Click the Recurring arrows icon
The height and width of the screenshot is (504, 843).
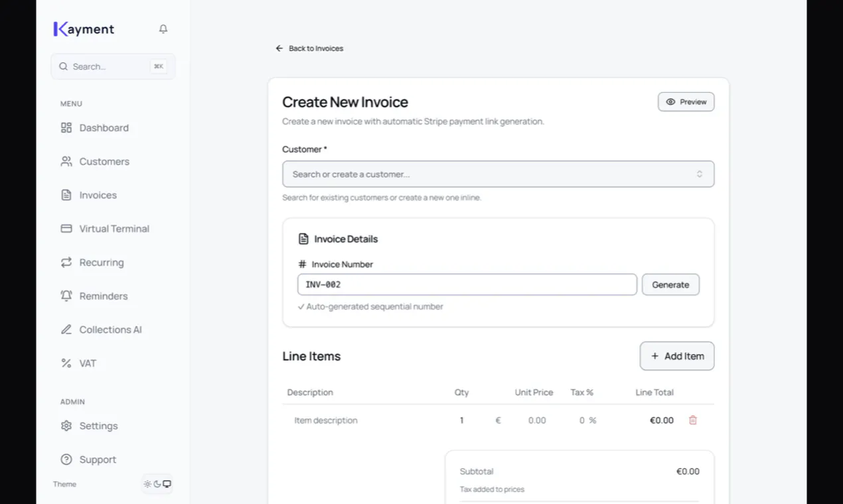(x=66, y=263)
